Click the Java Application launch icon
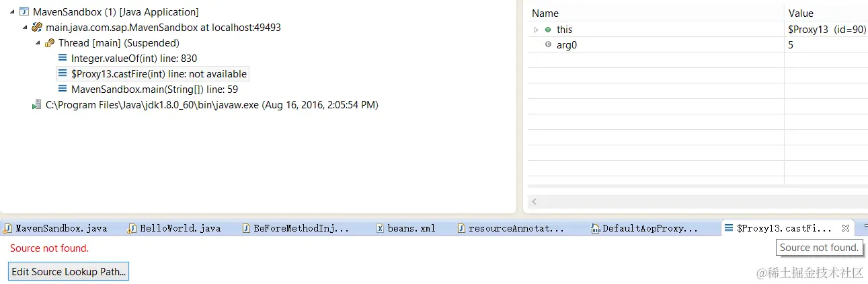The height and width of the screenshot is (284, 868). (24, 12)
